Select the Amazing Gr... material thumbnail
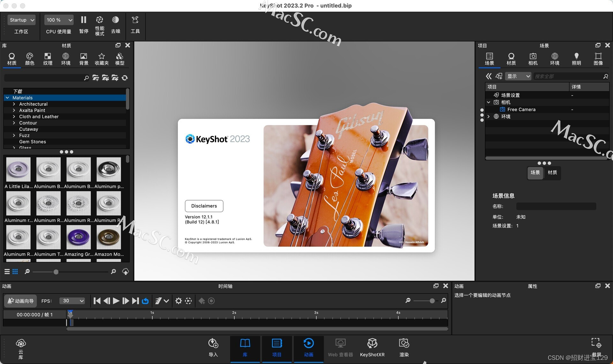Viewport: 613px width, 364px height. click(79, 238)
